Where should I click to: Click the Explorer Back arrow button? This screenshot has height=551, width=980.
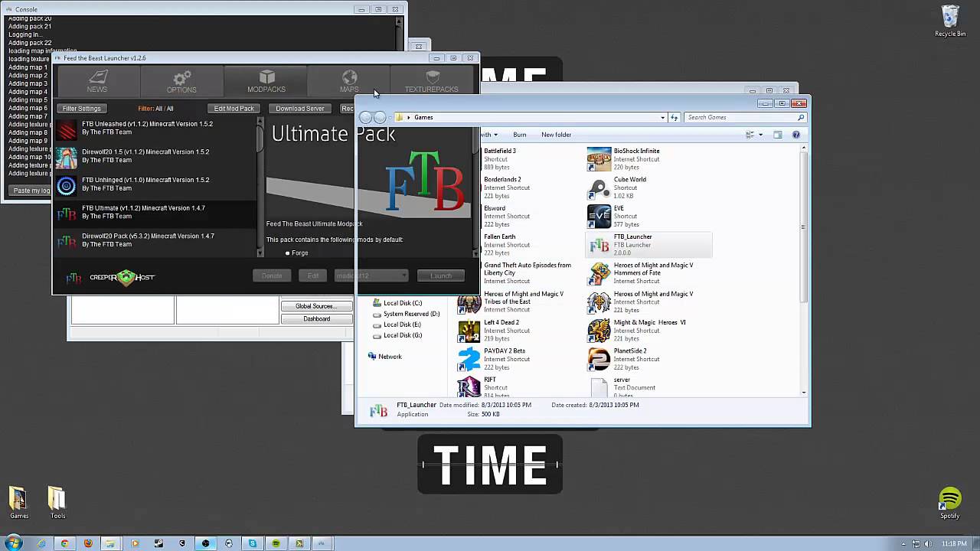click(366, 117)
